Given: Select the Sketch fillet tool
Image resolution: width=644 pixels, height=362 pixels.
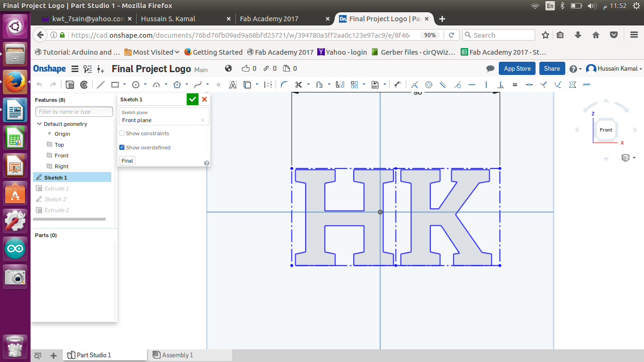Looking at the screenshot, I should pos(284,85).
